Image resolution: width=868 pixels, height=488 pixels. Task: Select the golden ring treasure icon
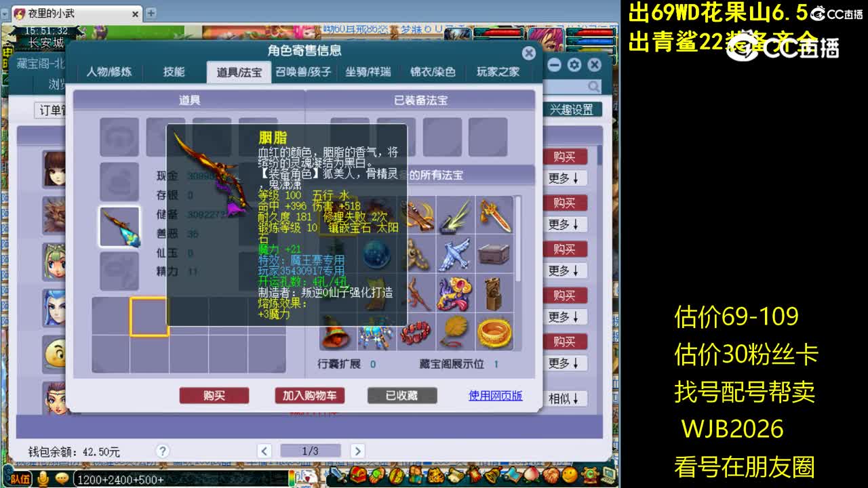coord(494,333)
